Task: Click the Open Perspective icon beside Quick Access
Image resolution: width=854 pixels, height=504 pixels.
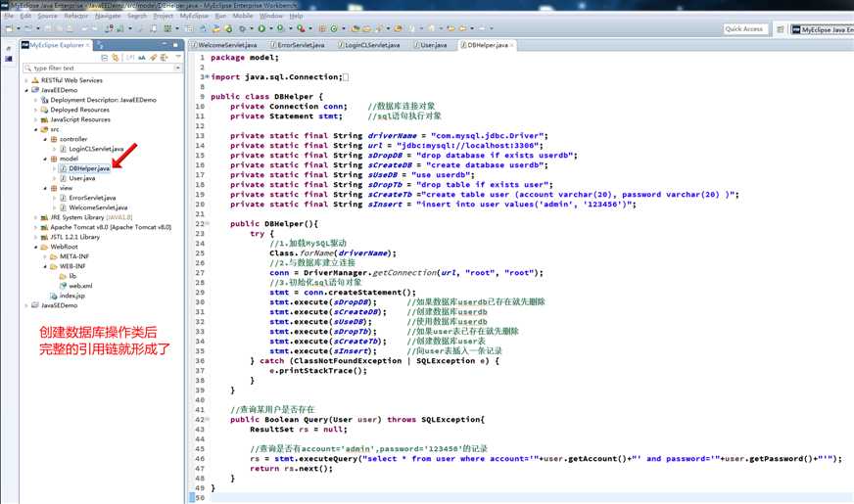Action: coord(780,29)
